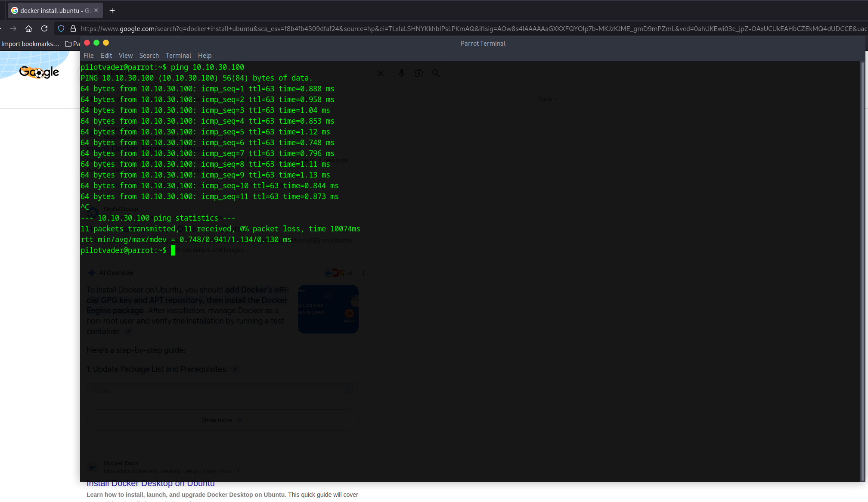The height and width of the screenshot is (502, 868).
Task: Clear the search query with the X icon
Action: click(380, 73)
